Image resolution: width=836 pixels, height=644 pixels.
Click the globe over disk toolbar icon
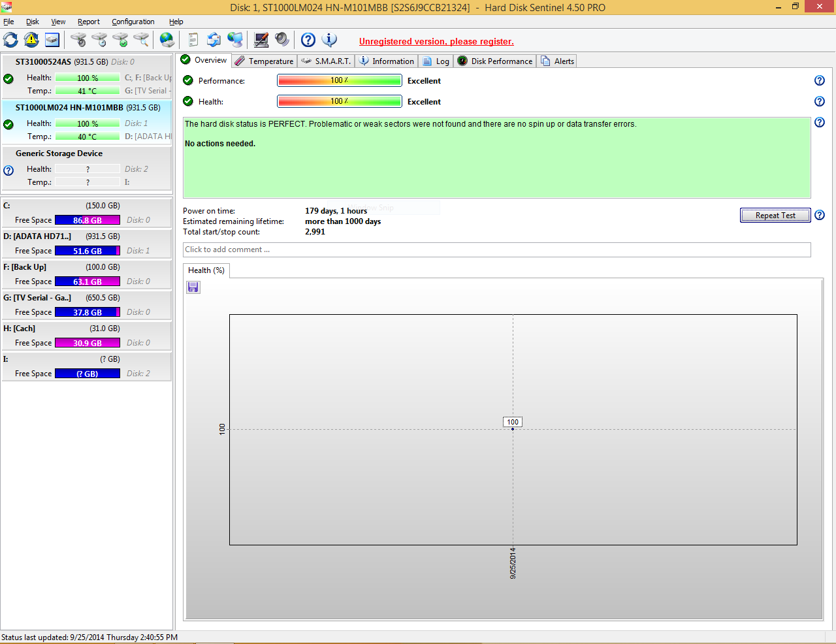pos(167,40)
